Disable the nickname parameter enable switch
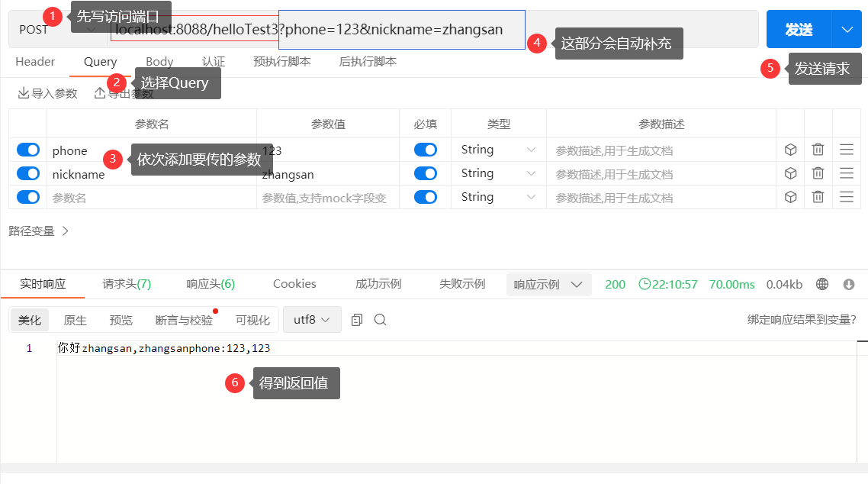868x484 pixels. tap(28, 173)
